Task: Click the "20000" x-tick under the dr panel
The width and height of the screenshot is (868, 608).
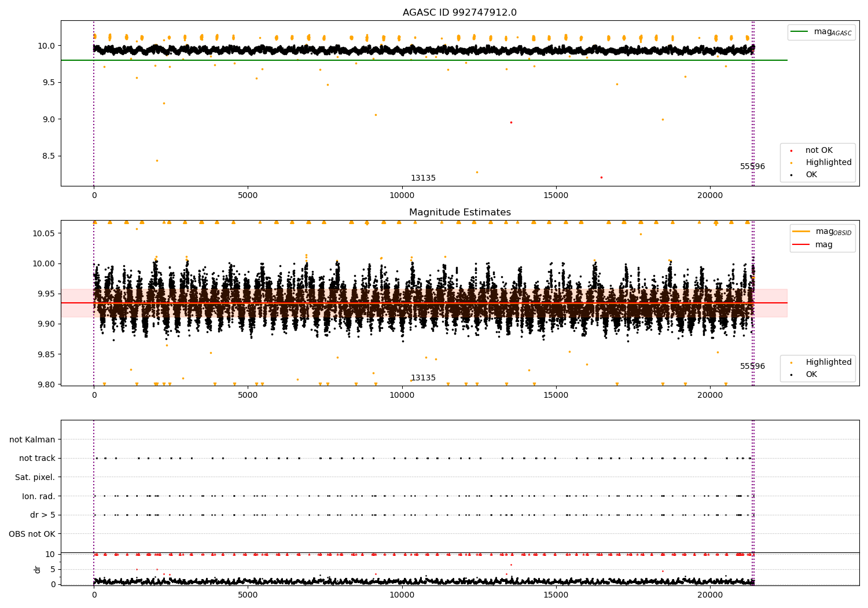Action: click(710, 595)
